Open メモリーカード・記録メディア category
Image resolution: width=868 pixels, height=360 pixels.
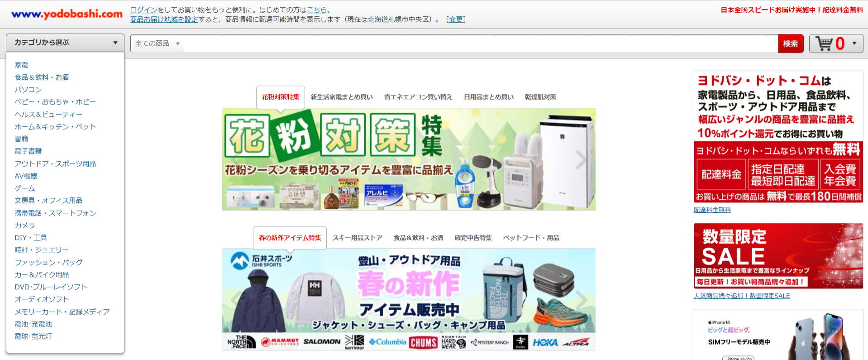62,312
